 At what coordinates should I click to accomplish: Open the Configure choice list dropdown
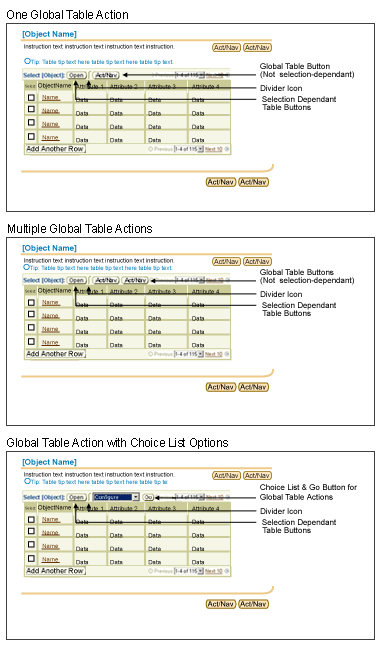coord(136,497)
